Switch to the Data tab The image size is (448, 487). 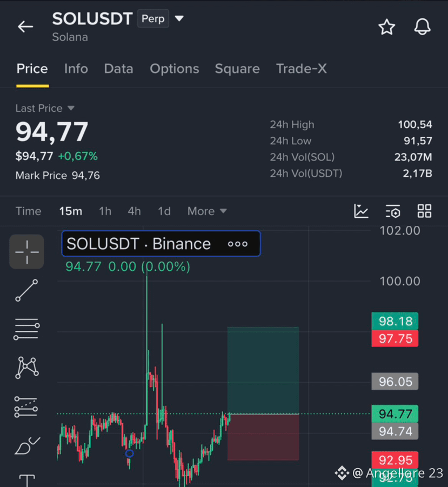click(118, 69)
